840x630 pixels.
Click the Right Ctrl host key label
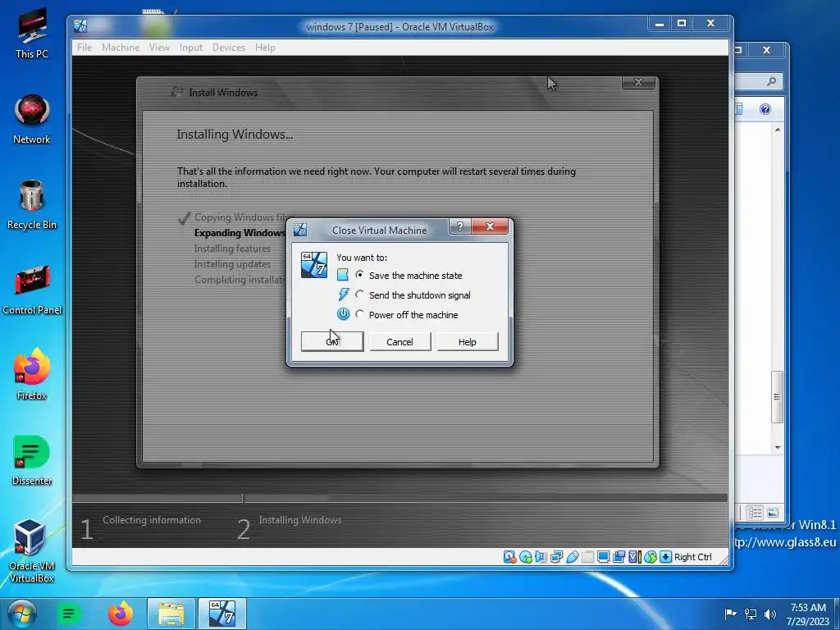[x=692, y=557]
